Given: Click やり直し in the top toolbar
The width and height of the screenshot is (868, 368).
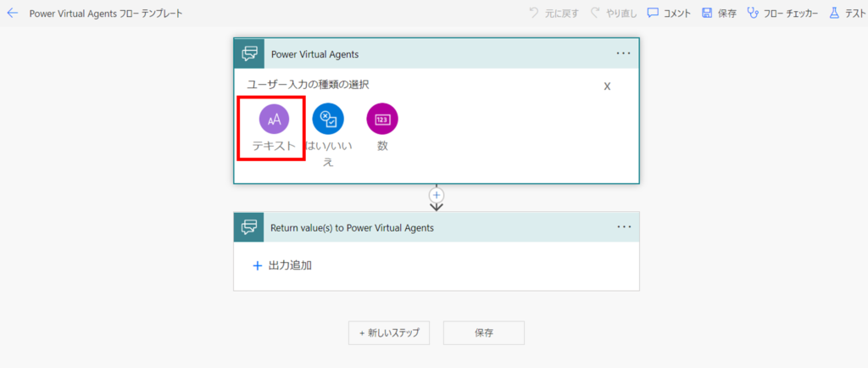Looking at the screenshot, I should click(614, 14).
